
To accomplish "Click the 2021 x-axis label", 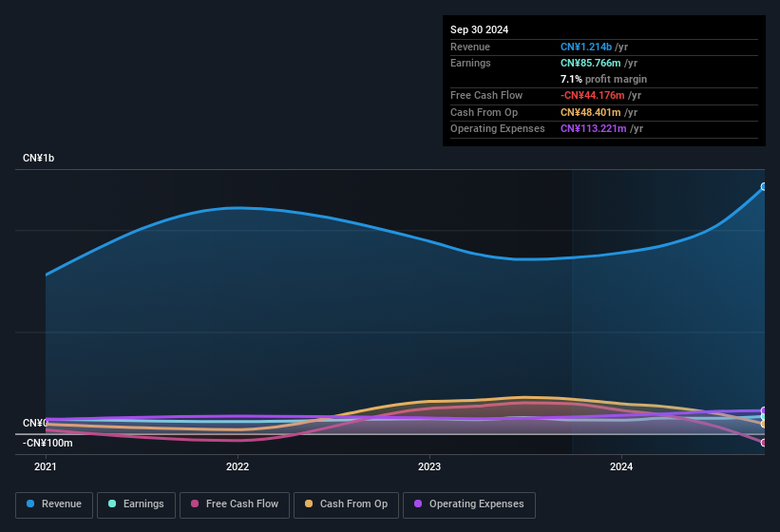I will point(46,466).
